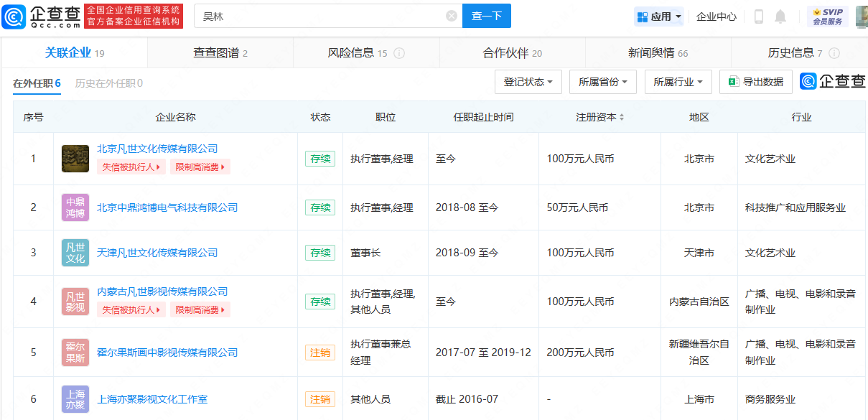Open 霍尔果斯画中影视传媒有限公司 link
The height and width of the screenshot is (420, 868).
coord(167,353)
